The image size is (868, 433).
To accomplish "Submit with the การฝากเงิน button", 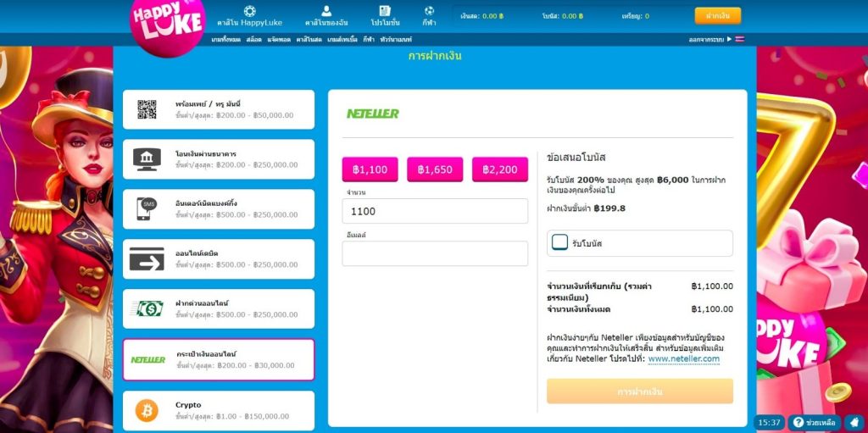I will point(640,391).
